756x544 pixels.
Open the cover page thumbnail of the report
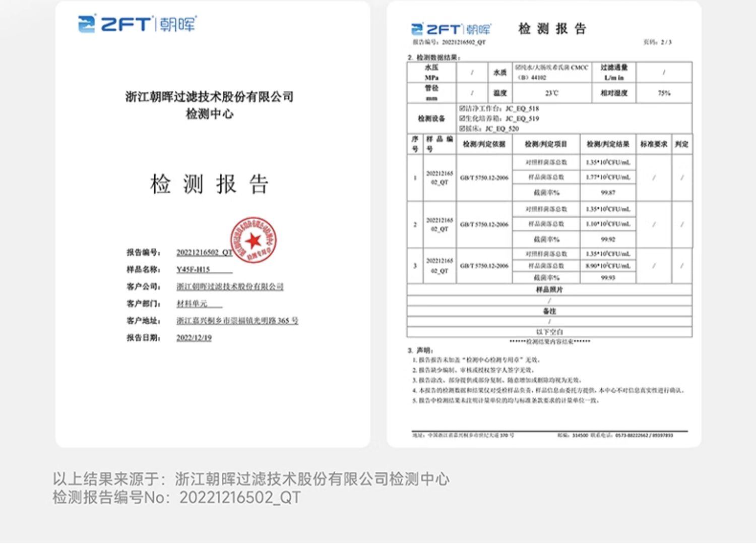213,224
